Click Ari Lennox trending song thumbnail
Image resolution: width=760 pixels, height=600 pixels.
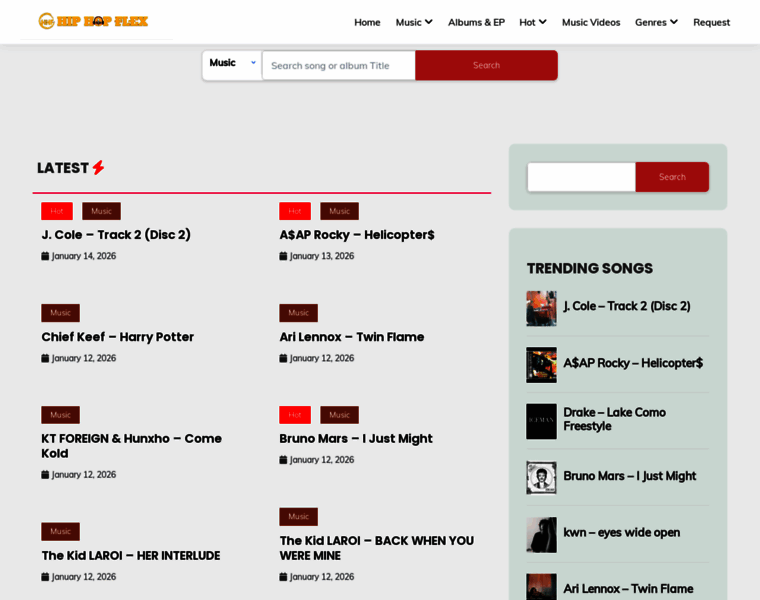541,587
